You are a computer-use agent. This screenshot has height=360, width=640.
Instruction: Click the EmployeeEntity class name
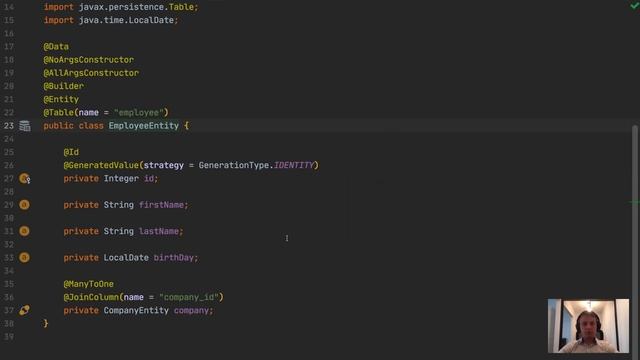coord(143,126)
